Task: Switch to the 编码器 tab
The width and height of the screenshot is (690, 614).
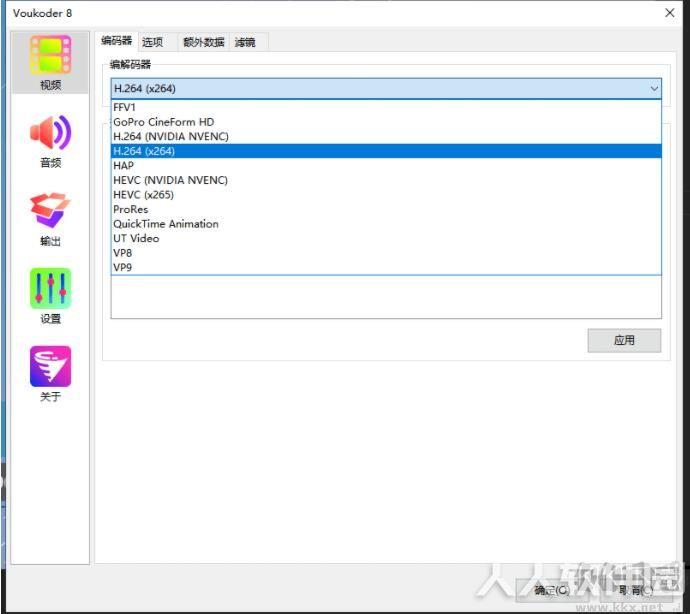Action: pos(117,41)
